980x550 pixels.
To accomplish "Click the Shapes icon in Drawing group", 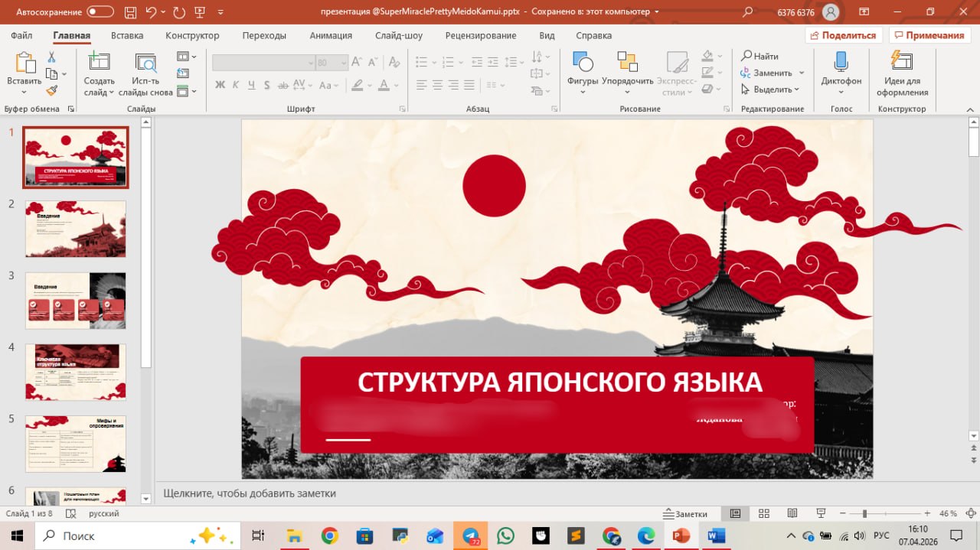I will (583, 63).
